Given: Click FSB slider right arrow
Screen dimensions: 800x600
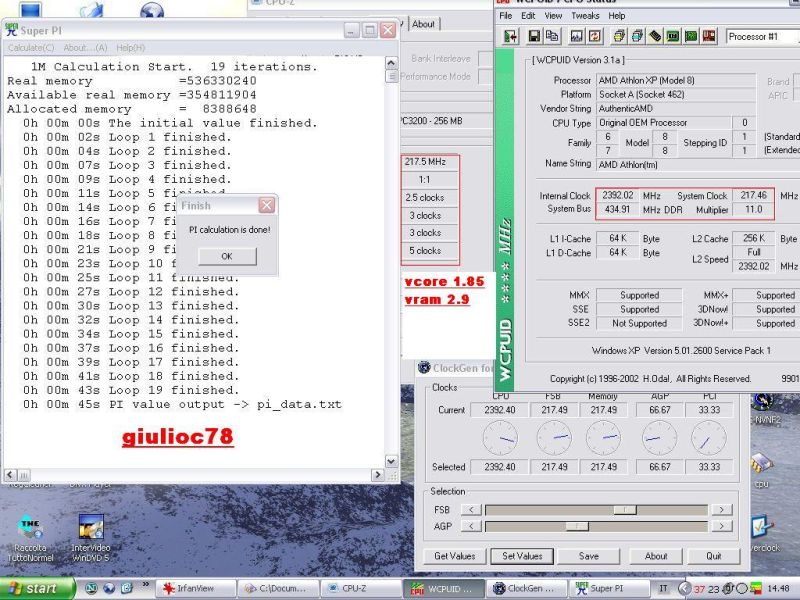Looking at the screenshot, I should (x=721, y=509).
